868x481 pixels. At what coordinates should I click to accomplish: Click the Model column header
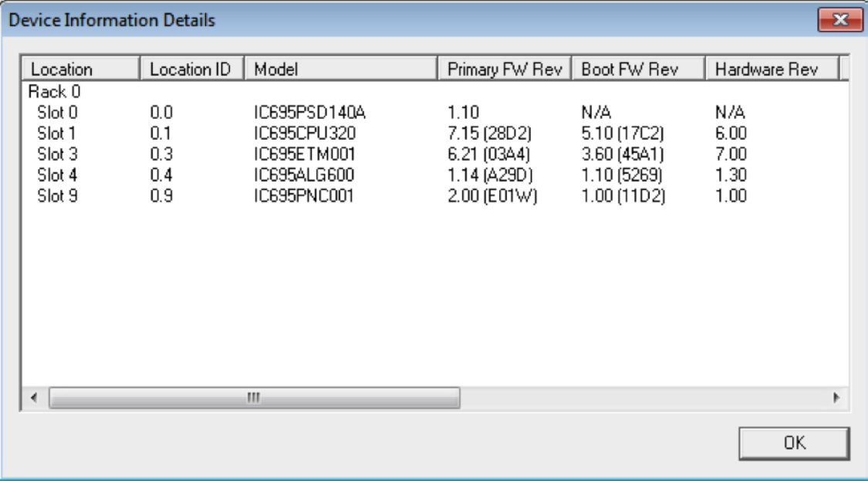(341, 69)
